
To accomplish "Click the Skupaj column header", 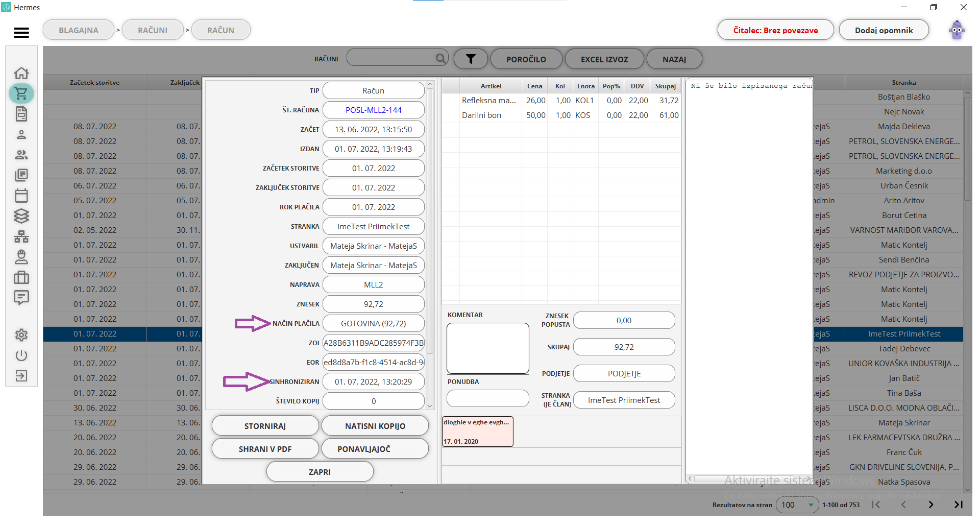I will pyautogui.click(x=665, y=86).
